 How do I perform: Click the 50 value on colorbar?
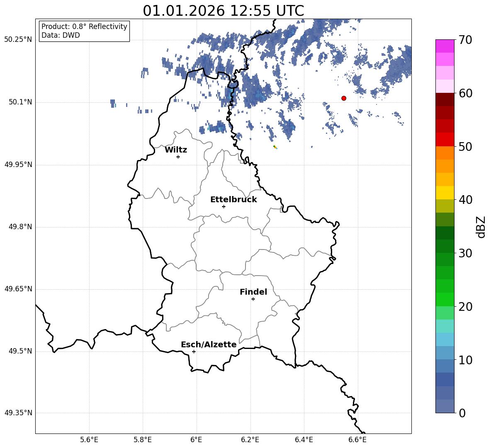click(x=465, y=146)
